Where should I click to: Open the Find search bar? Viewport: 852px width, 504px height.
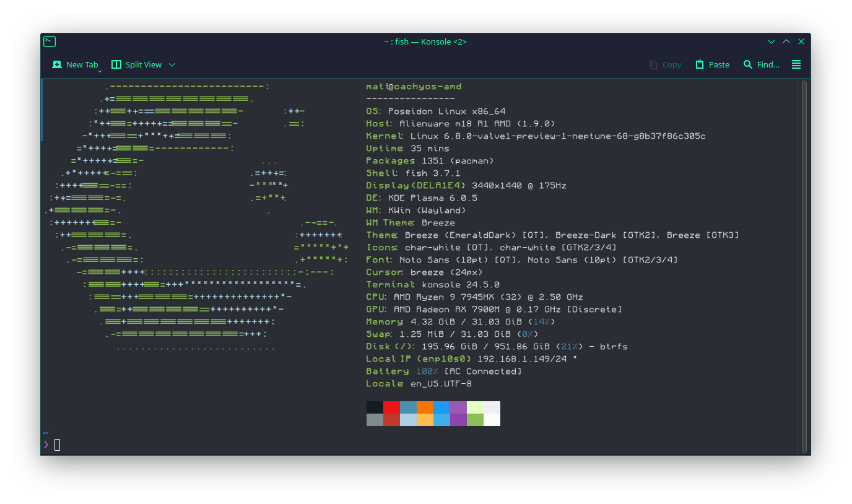coord(762,64)
